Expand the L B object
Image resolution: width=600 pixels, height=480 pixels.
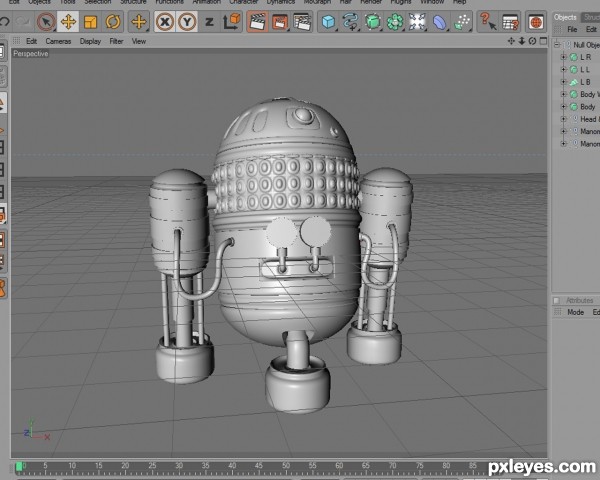pos(563,82)
